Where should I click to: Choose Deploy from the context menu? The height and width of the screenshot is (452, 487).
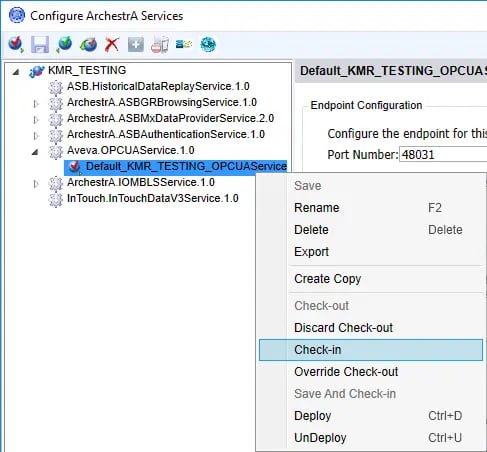coord(371,416)
